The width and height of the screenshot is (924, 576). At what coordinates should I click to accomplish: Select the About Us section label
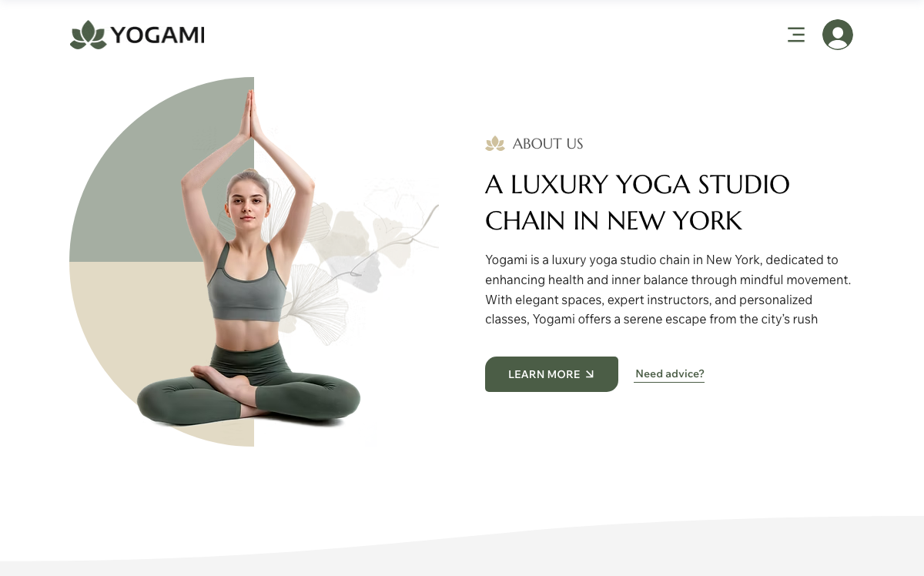[547, 144]
